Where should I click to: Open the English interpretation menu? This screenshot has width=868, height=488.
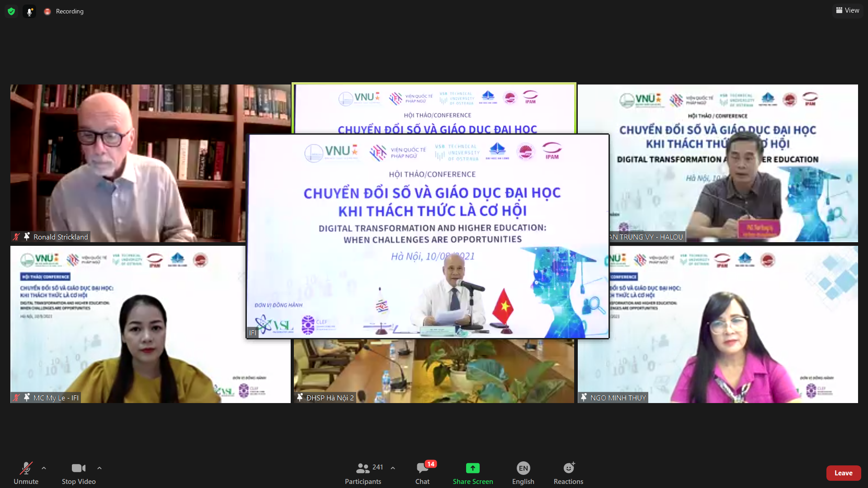coord(523,473)
